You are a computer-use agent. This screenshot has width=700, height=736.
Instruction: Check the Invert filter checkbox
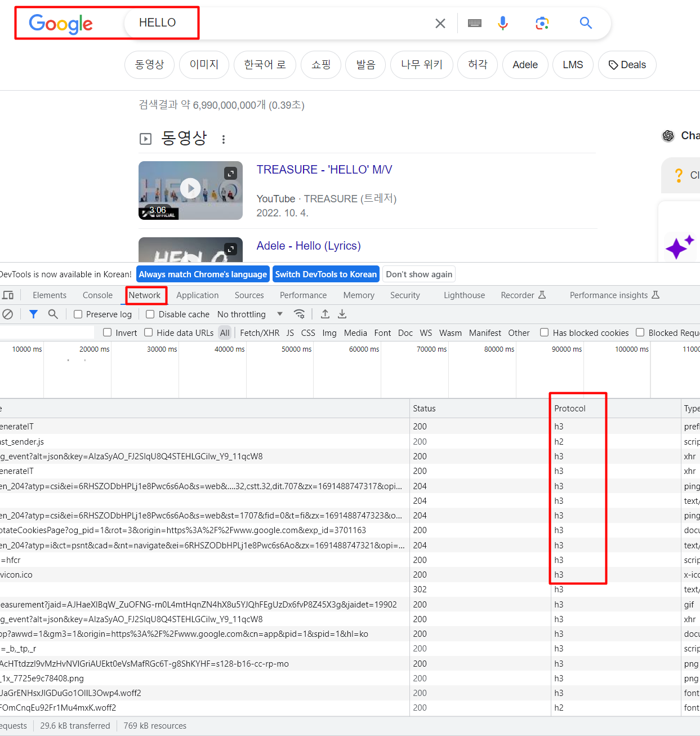coord(108,332)
